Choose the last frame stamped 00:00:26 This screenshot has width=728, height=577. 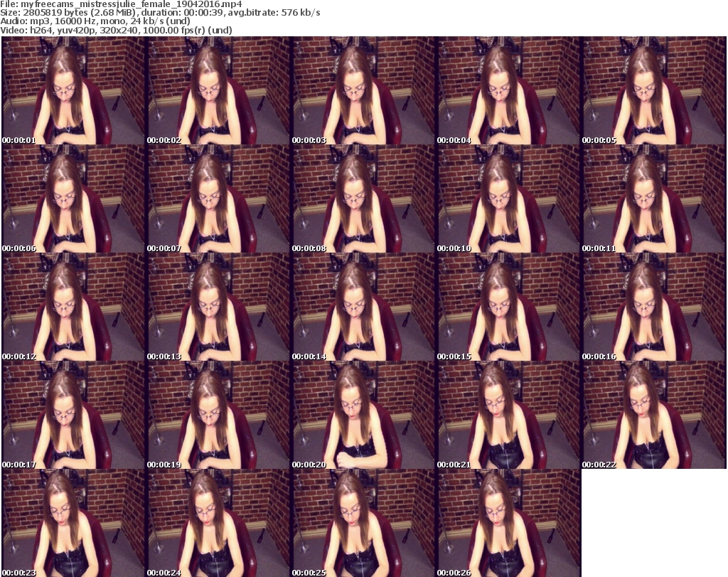(508, 523)
